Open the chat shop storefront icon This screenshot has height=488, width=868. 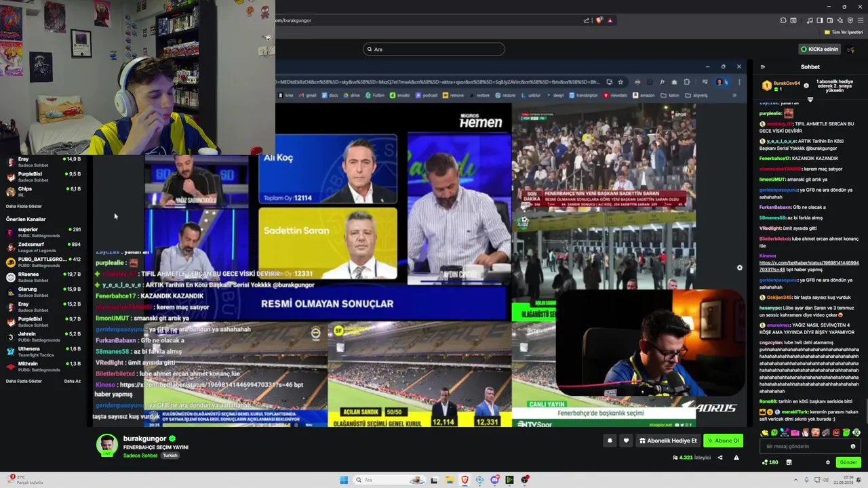(789, 462)
